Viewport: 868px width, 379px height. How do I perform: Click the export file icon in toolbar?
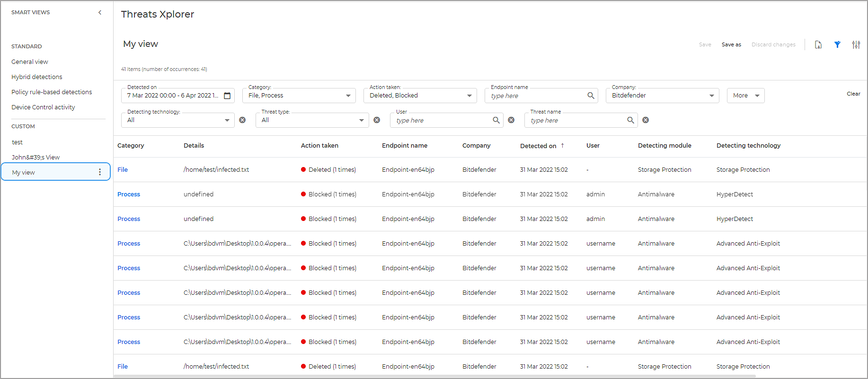[x=818, y=44]
